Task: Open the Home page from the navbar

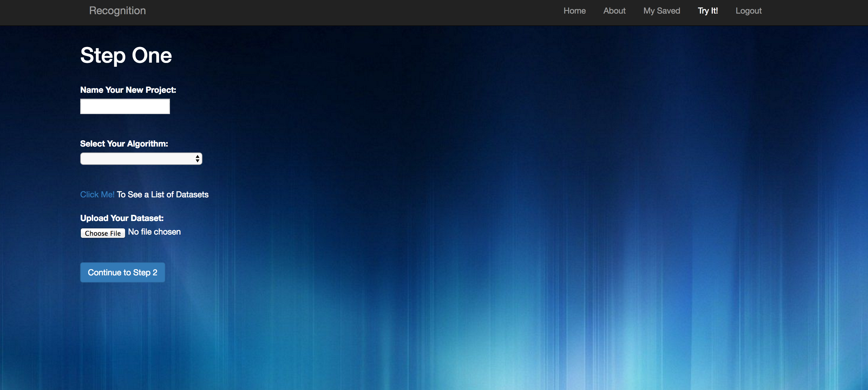Action: click(x=574, y=10)
